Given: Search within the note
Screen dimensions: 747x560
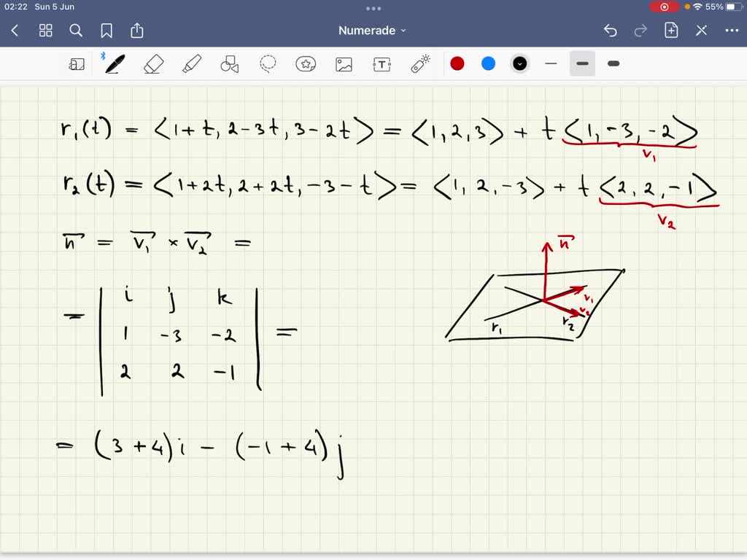Looking at the screenshot, I should [x=76, y=31].
